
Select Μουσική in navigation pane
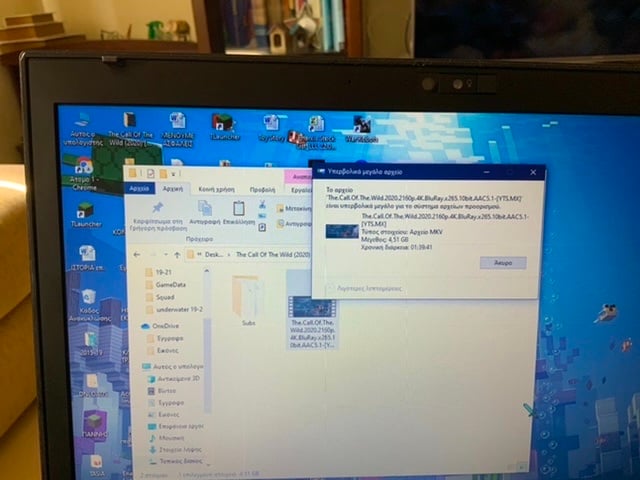click(167, 438)
